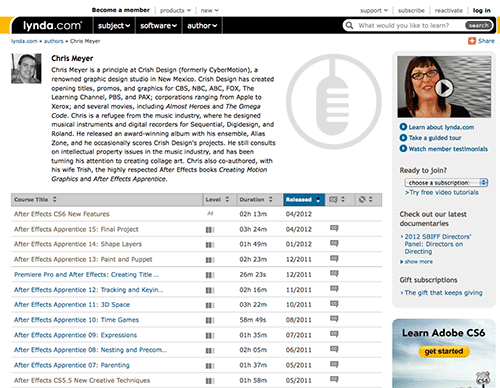
Task: Click closed captions icon for Apprentice 10: Time Games
Action: click(334, 319)
